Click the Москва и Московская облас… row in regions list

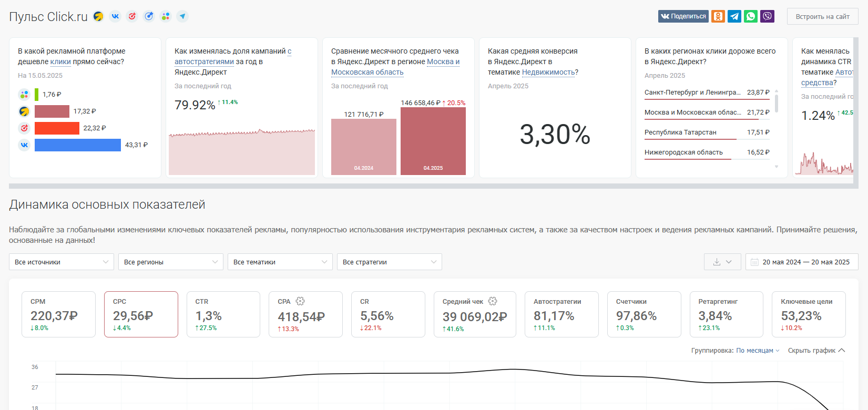click(707, 112)
